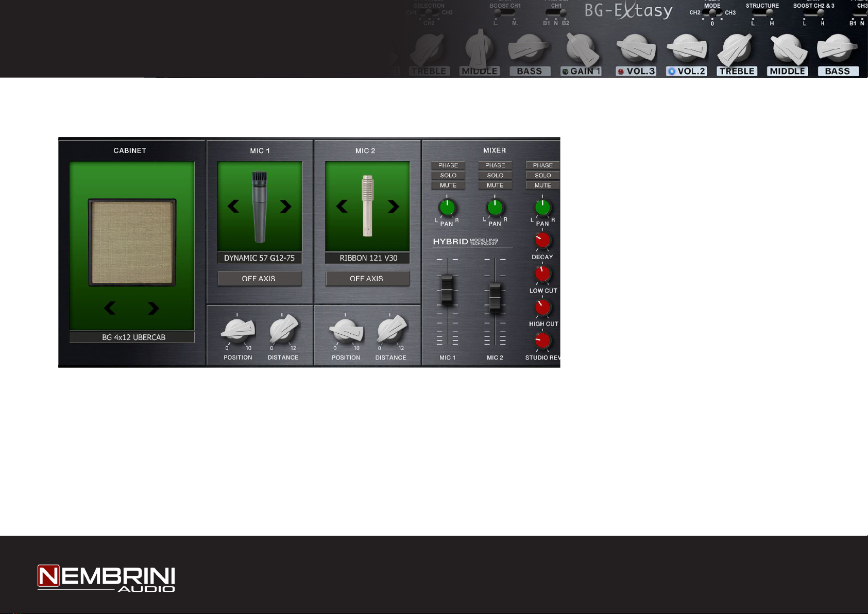Screen dimensions: 868x614
Task: Click the Studio Rev green PAN knob
Action: pos(543,208)
